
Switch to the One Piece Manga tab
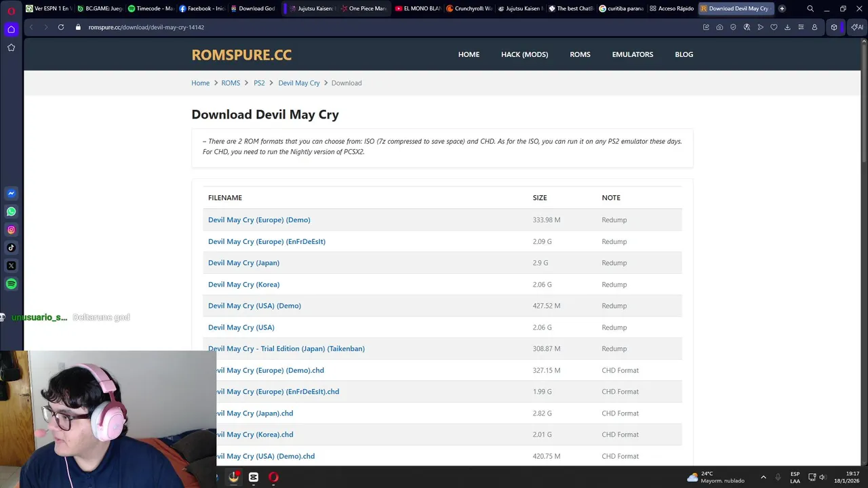(x=363, y=9)
